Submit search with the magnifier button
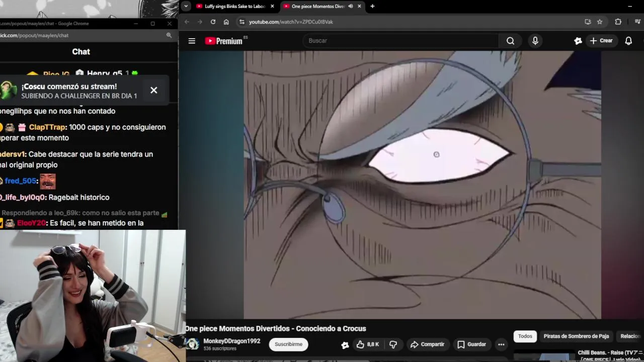This screenshot has width=644, height=362. [510, 41]
